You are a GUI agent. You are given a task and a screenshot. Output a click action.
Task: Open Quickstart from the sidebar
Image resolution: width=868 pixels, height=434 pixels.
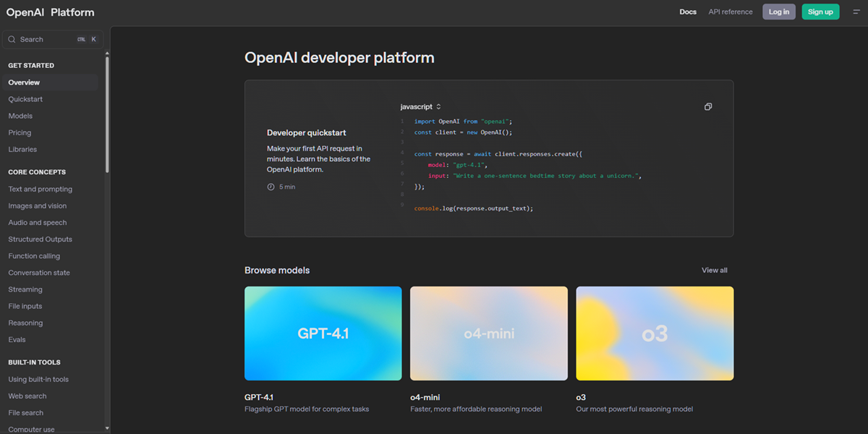click(x=25, y=99)
